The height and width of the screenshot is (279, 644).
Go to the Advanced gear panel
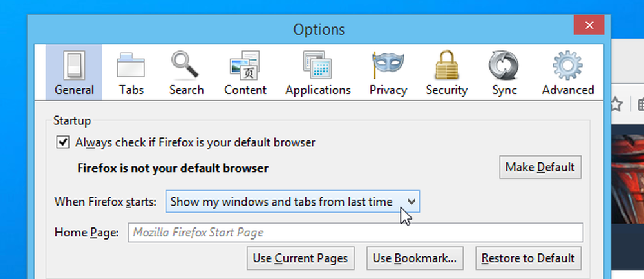pos(568,72)
